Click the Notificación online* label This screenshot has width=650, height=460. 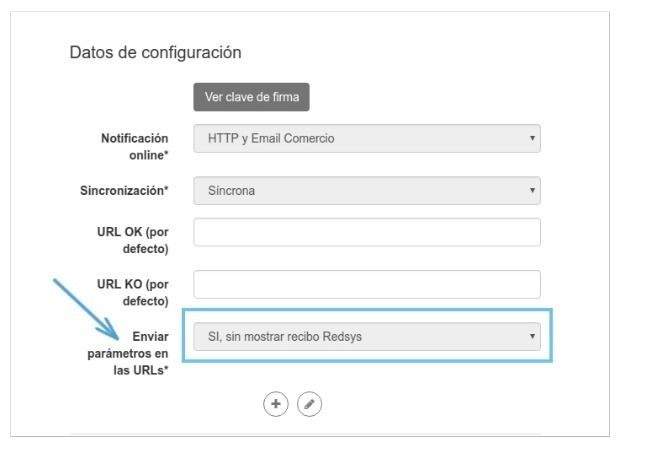click(x=135, y=147)
